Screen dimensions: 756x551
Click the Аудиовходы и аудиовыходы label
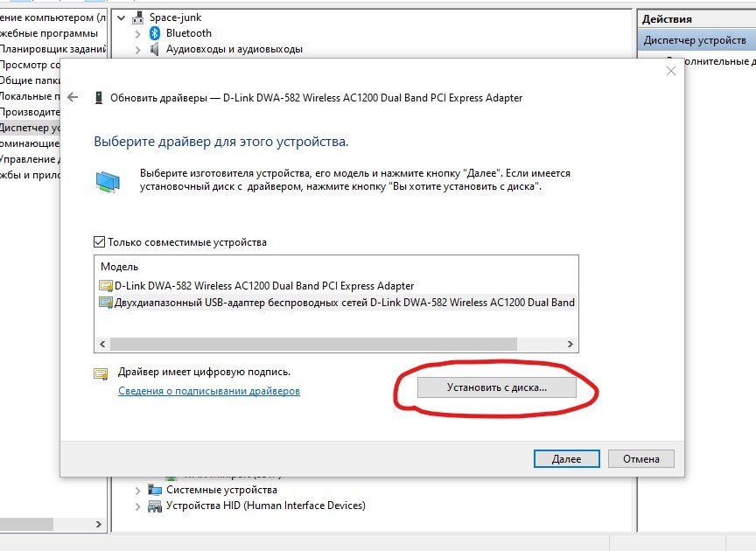click(x=234, y=49)
